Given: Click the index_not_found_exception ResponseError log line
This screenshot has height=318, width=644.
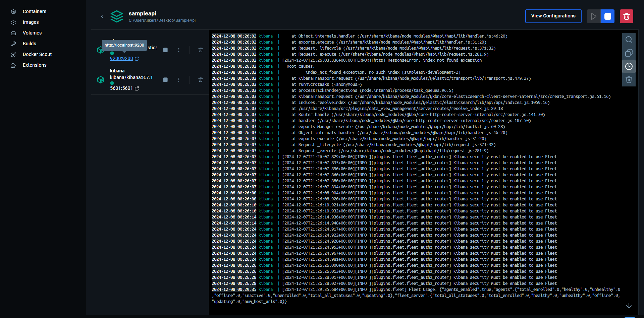Looking at the screenshot, I should [x=382, y=60].
